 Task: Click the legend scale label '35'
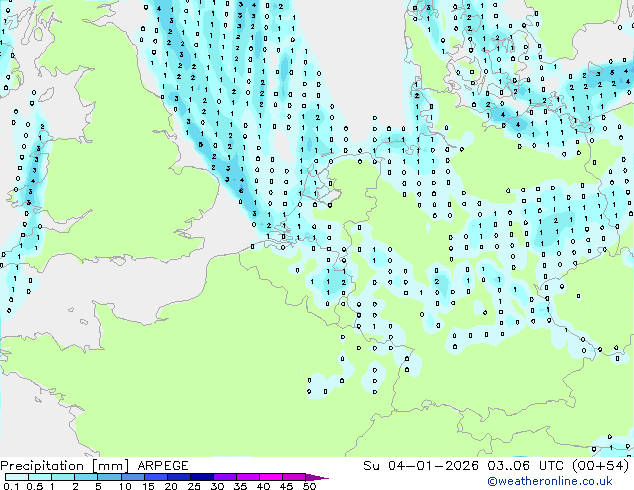(x=241, y=486)
